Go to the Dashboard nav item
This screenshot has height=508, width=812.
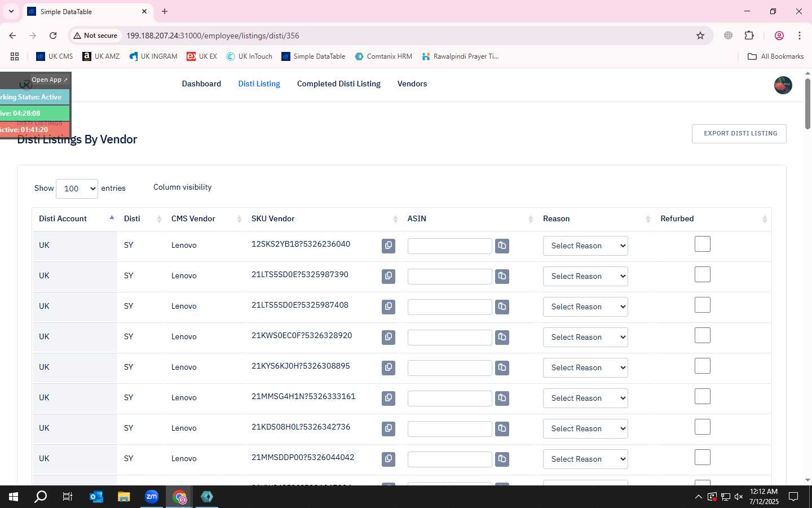[x=201, y=84]
